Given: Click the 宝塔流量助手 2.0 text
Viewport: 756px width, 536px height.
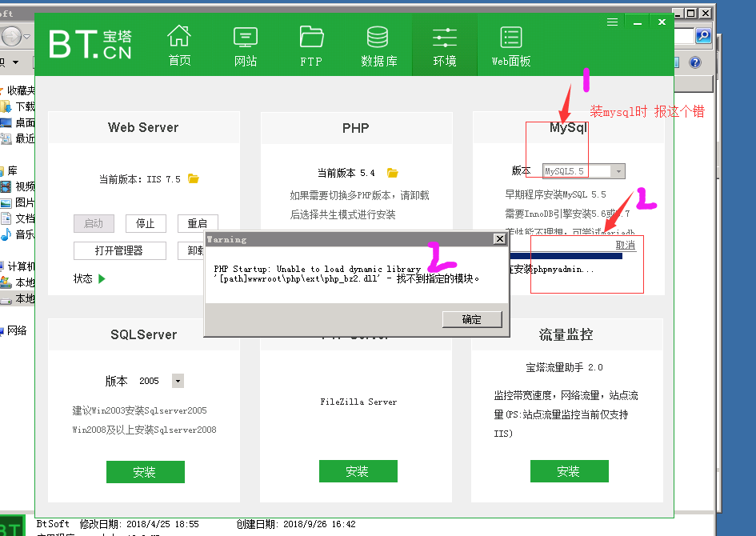Looking at the screenshot, I should pyautogui.click(x=564, y=367).
